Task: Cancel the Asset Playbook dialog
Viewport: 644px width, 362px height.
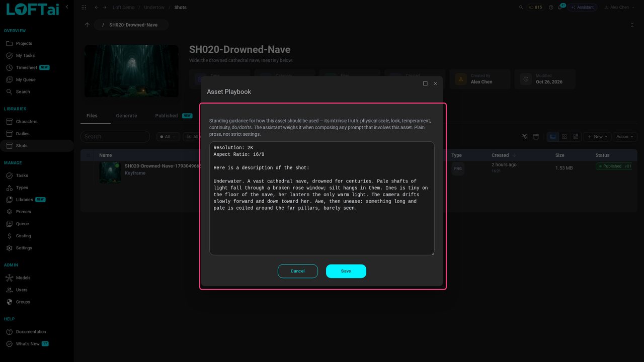Action: pyautogui.click(x=298, y=271)
